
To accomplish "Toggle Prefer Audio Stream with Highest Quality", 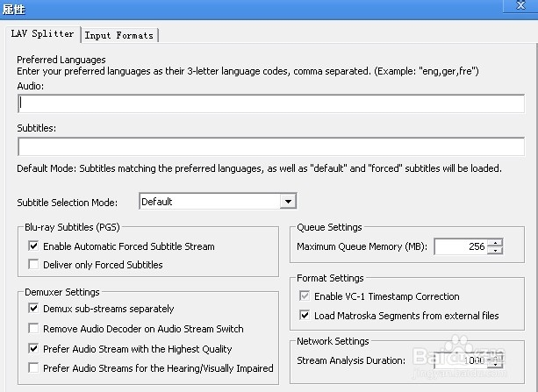I will (x=33, y=349).
